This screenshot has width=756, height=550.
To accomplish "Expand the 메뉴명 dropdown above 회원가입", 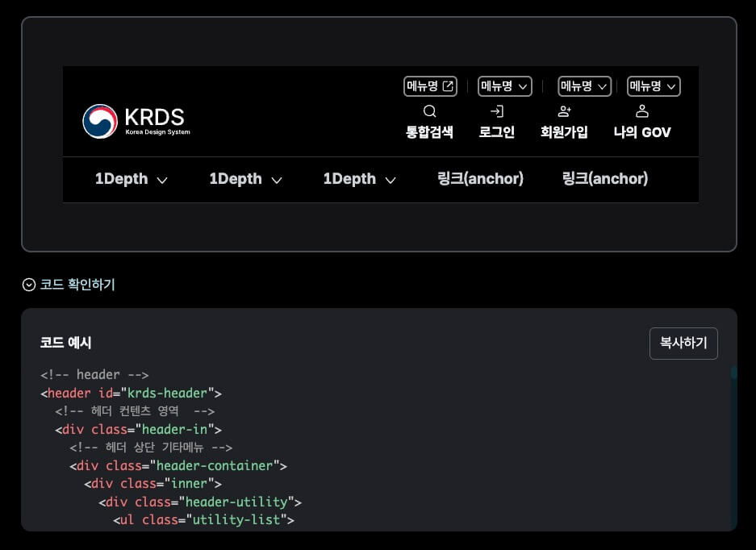I will tap(584, 86).
